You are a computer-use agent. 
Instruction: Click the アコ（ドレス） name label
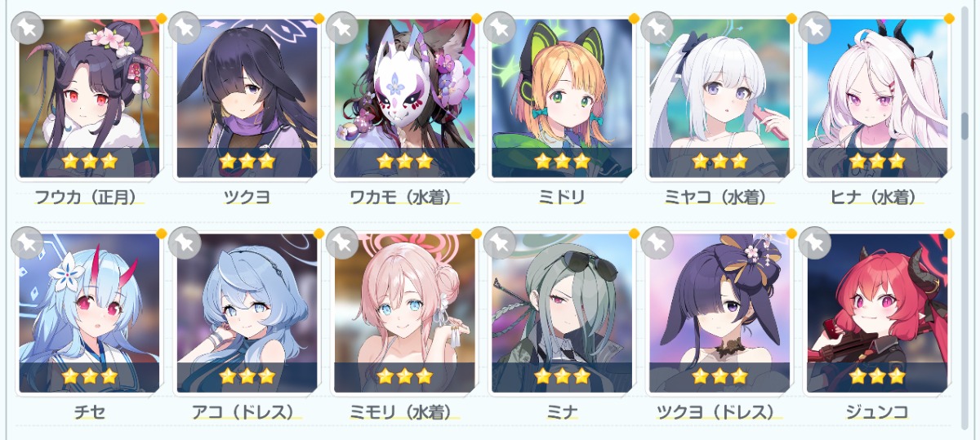[247, 411]
